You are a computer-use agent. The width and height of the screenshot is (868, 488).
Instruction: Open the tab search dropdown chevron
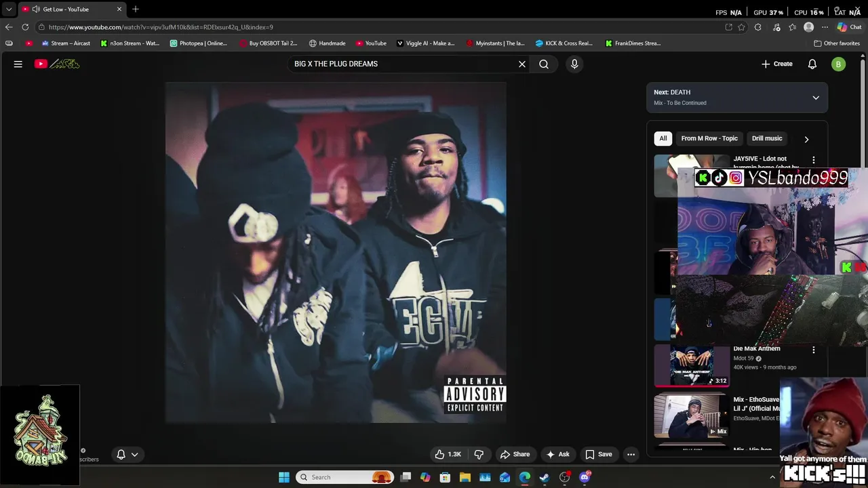click(x=9, y=9)
